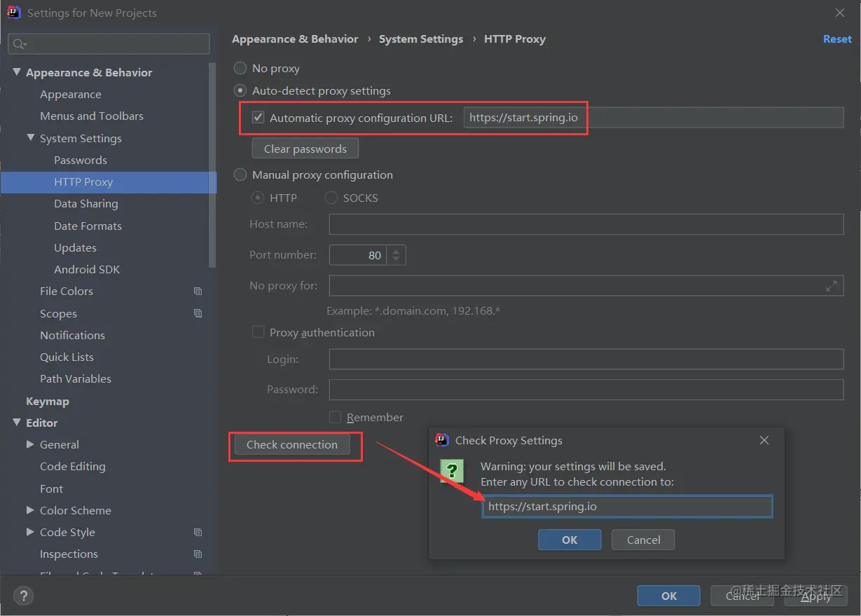The height and width of the screenshot is (616, 861).
Task: Select Passwords under System Settings
Action: 81,160
